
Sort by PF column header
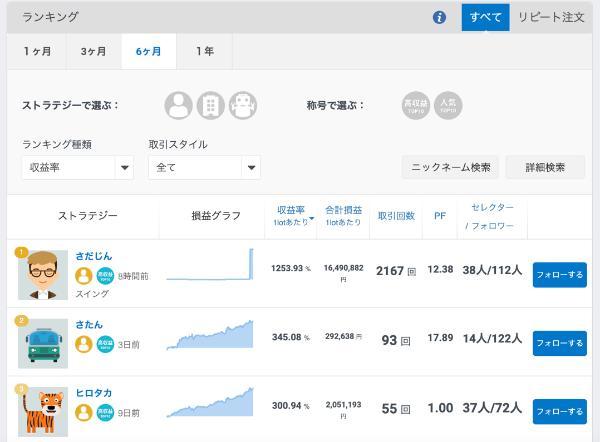440,216
